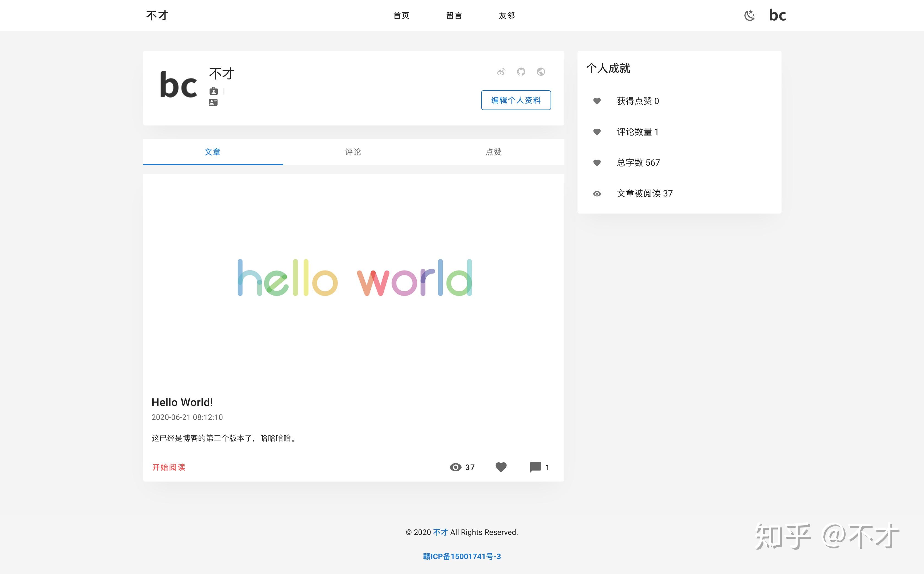Click the 编辑个人资料 button
Image resolution: width=924 pixels, height=574 pixels.
516,100
